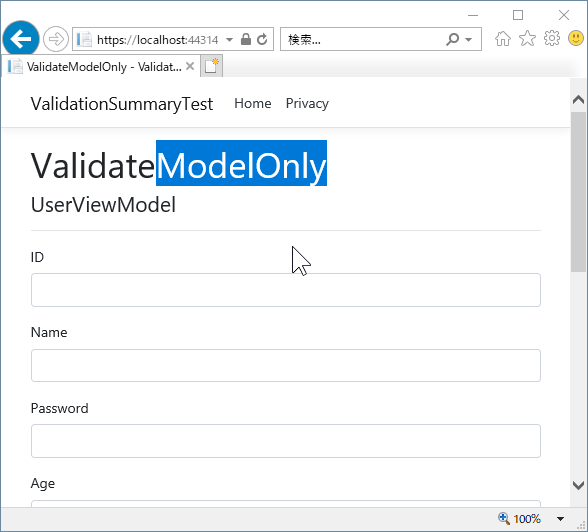The image size is (588, 532).
Task: Select the ValidateModelOnly browser tab
Action: (100, 67)
